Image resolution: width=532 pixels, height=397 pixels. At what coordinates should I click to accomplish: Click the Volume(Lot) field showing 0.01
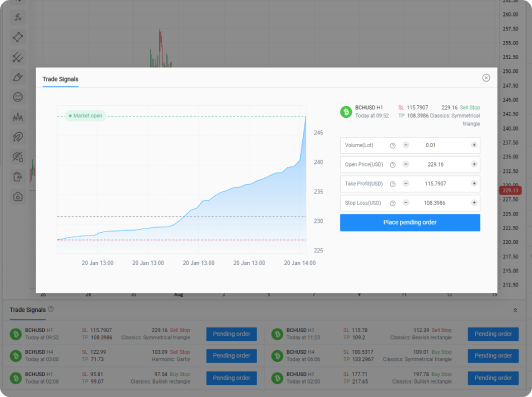tap(431, 145)
